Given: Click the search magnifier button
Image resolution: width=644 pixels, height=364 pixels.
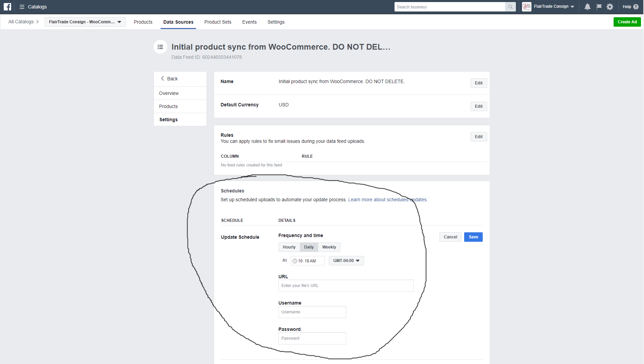Looking at the screenshot, I should (510, 7).
